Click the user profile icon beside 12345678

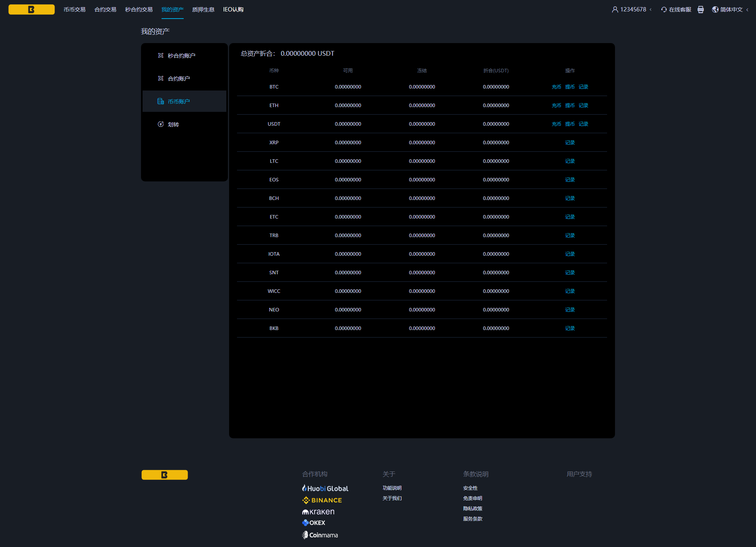tap(615, 9)
